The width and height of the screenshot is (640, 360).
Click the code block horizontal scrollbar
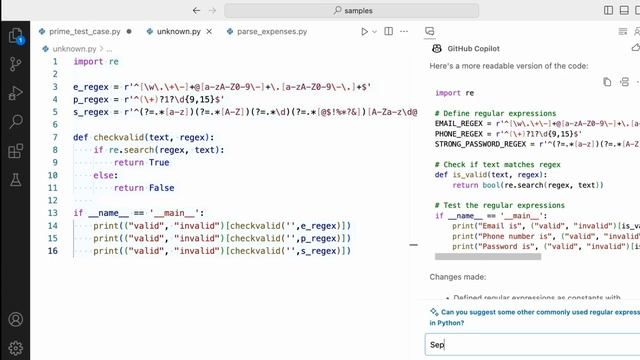pos(488,257)
